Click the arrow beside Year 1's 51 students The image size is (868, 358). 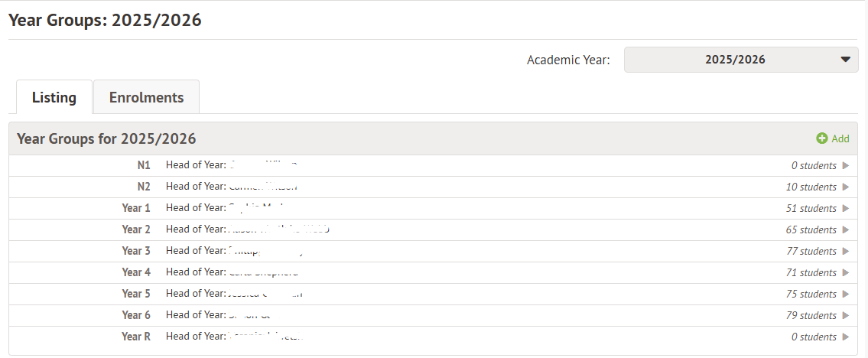pyautogui.click(x=845, y=208)
